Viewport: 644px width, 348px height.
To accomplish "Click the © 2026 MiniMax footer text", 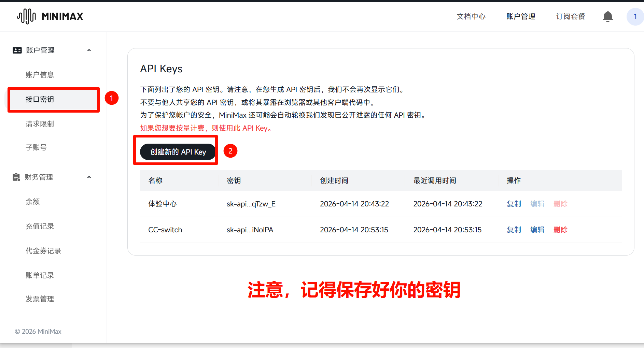I will pyautogui.click(x=38, y=331).
